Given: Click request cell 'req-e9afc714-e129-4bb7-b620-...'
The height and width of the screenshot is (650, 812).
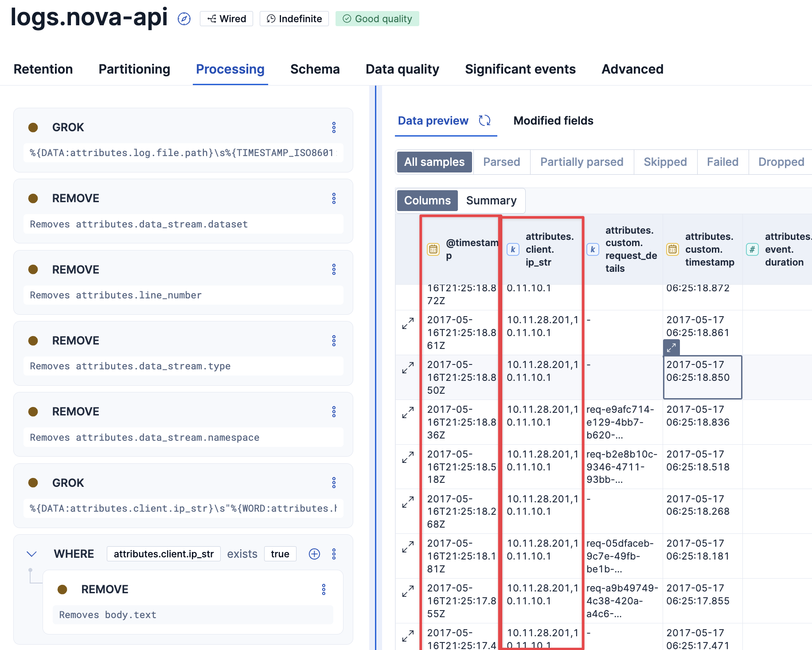Looking at the screenshot, I should coord(623,422).
